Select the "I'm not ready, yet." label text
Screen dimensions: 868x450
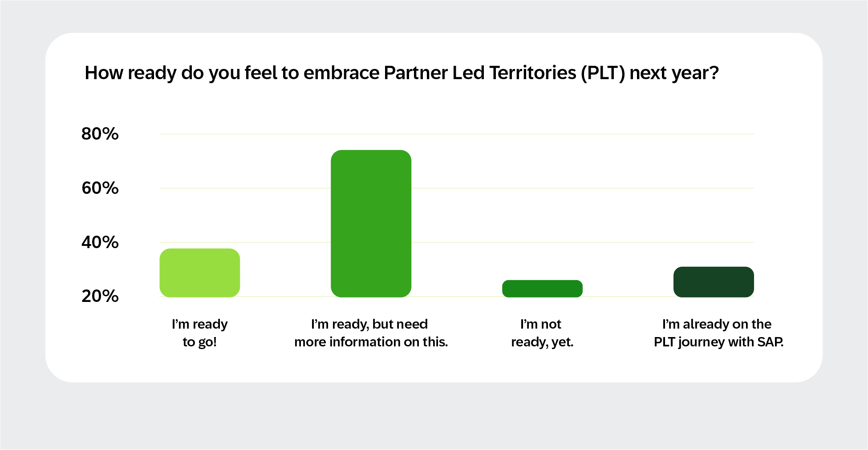pyautogui.click(x=542, y=333)
